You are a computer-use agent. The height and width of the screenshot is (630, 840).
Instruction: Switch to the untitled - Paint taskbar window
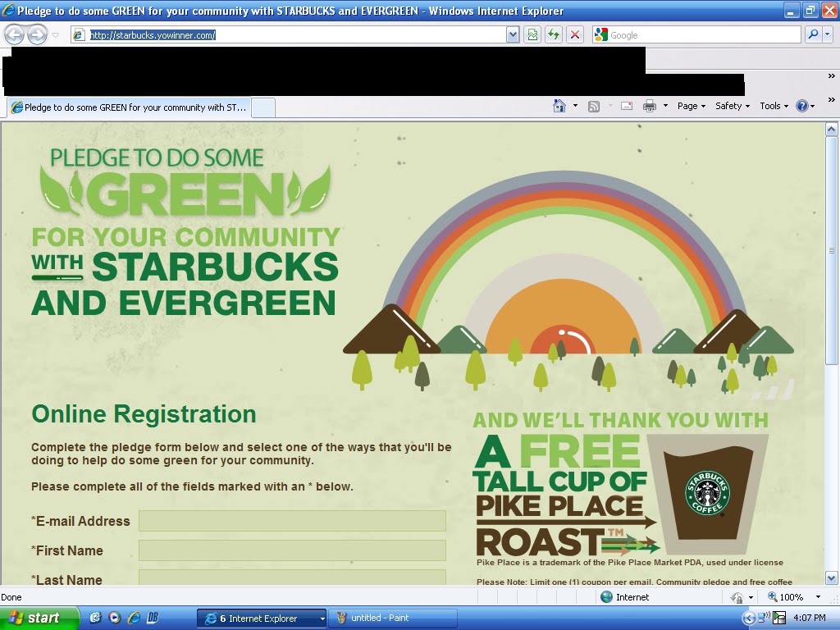tap(393, 619)
